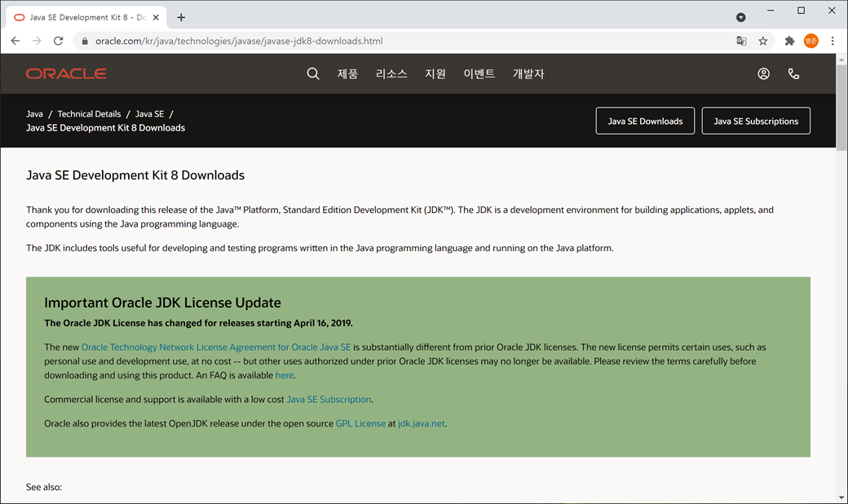Viewport: 848px width, 504px height.
Task: Click the Java breadcrumb link
Action: pos(34,114)
